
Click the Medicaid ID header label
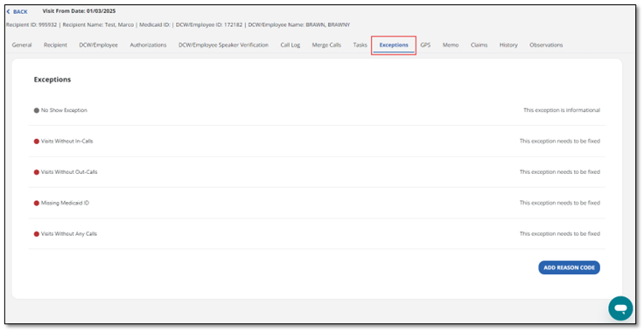[155, 25]
